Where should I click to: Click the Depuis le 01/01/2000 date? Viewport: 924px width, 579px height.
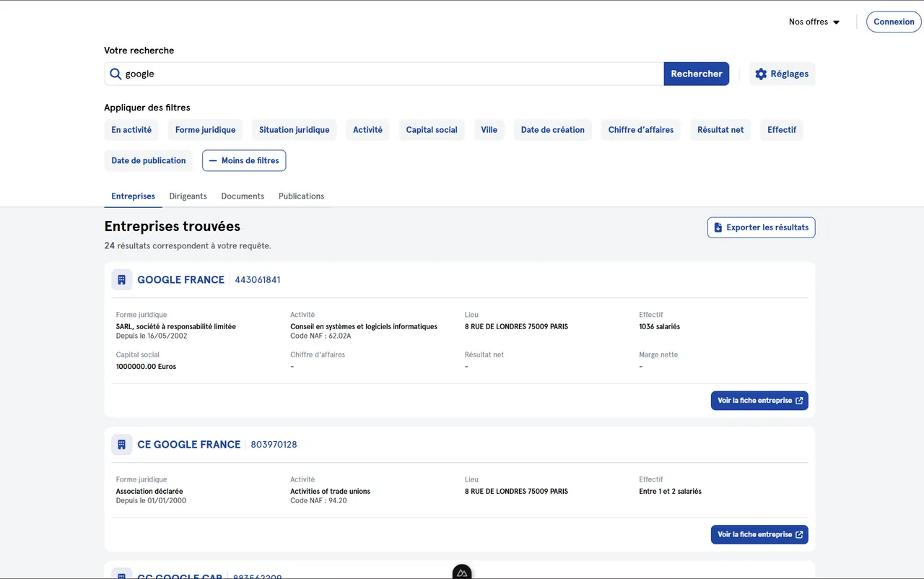[x=151, y=500]
